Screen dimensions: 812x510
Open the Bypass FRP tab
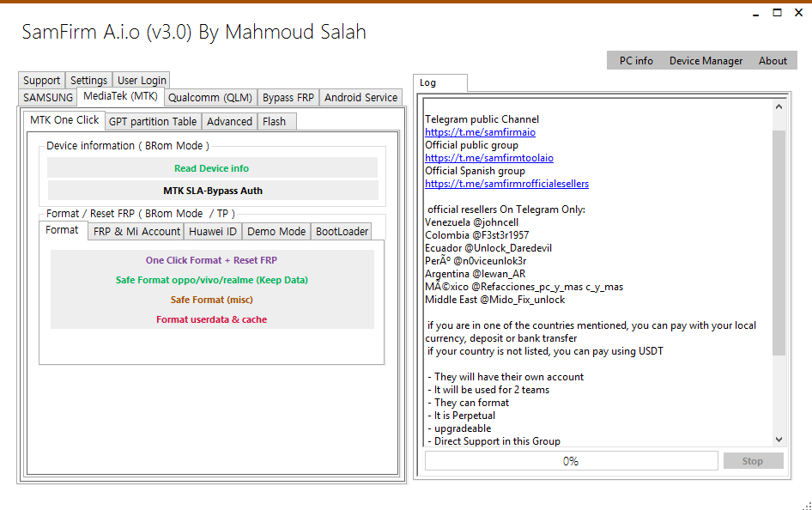[x=288, y=97]
